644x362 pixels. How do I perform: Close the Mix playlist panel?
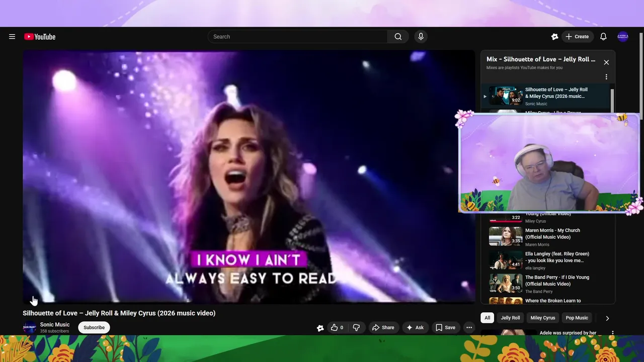606,62
